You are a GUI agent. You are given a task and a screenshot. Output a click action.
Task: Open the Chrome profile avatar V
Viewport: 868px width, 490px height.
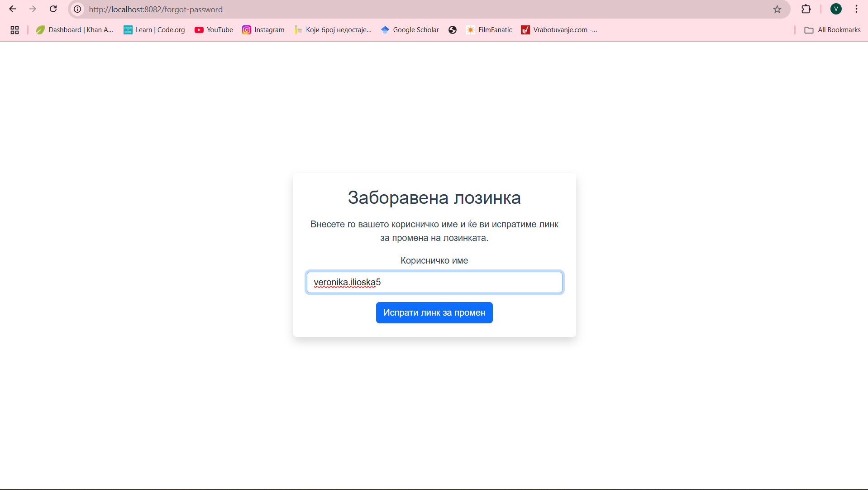point(836,9)
